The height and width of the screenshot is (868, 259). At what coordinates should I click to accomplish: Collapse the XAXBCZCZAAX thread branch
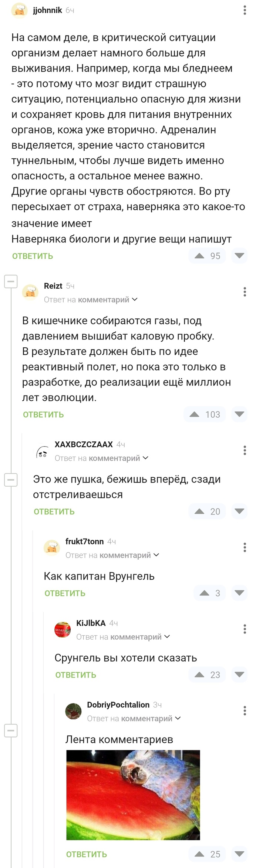[11, 479]
